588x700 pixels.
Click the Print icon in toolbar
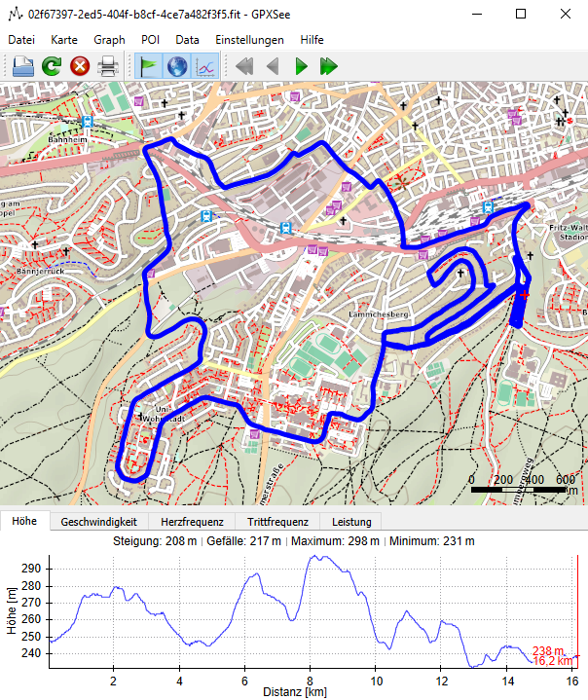[x=108, y=66]
